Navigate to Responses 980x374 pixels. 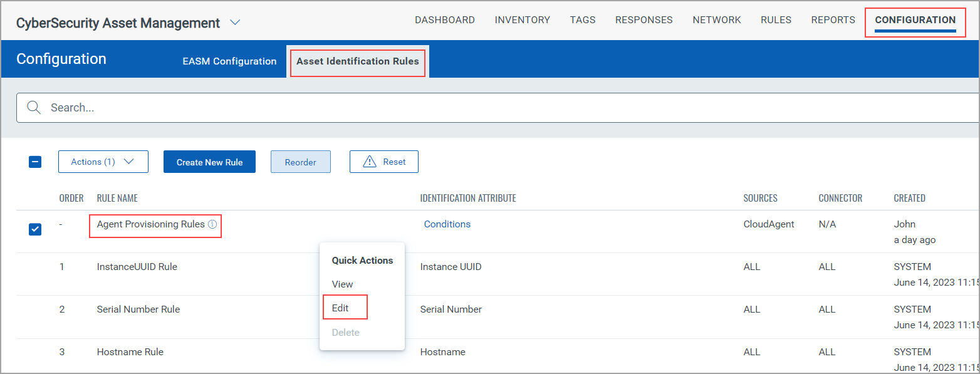(x=644, y=20)
